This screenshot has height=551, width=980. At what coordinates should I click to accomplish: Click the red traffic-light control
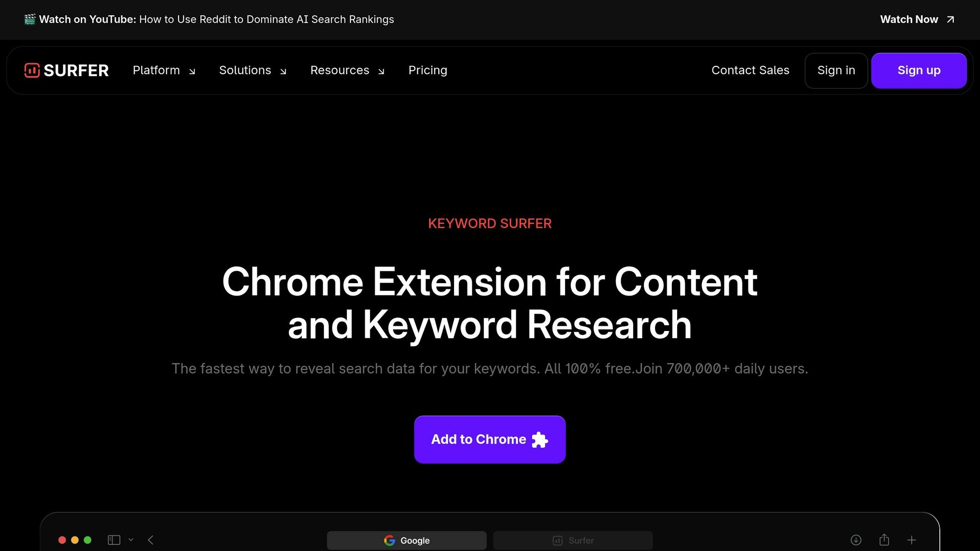coord(62,540)
